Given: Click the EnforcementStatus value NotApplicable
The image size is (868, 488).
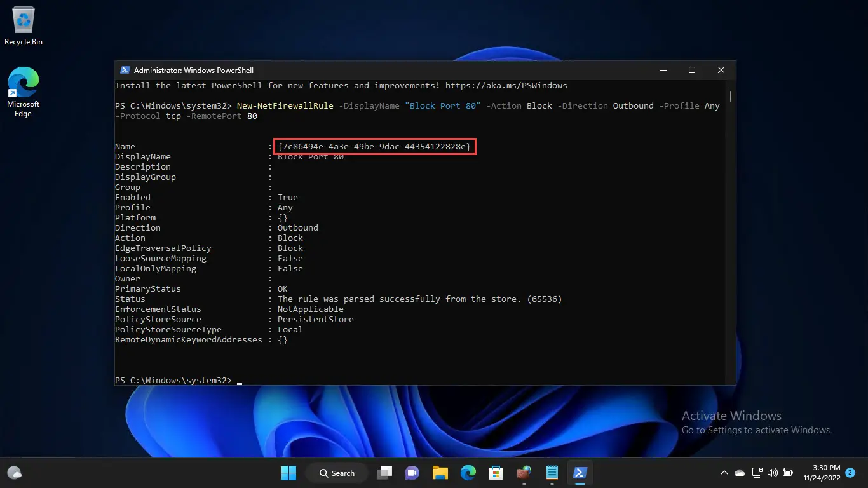Looking at the screenshot, I should coord(311,309).
